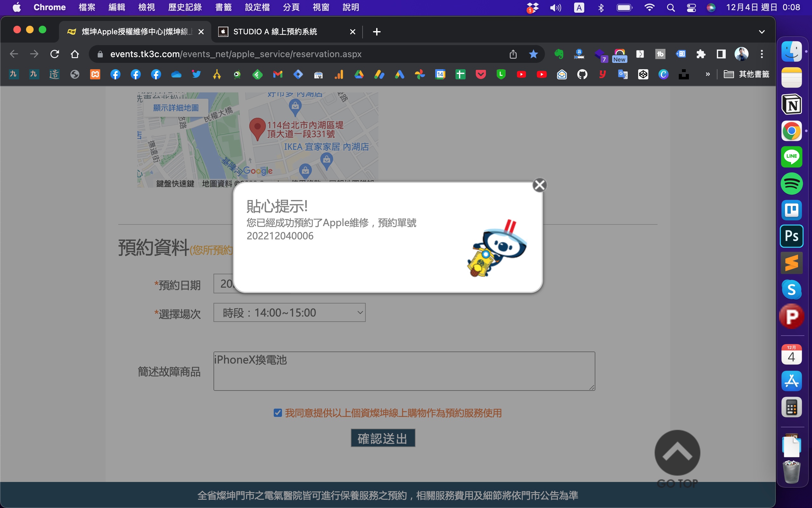Viewport: 812px width, 508px height.
Task: Click the address bar URL
Action: pyautogui.click(x=236, y=54)
